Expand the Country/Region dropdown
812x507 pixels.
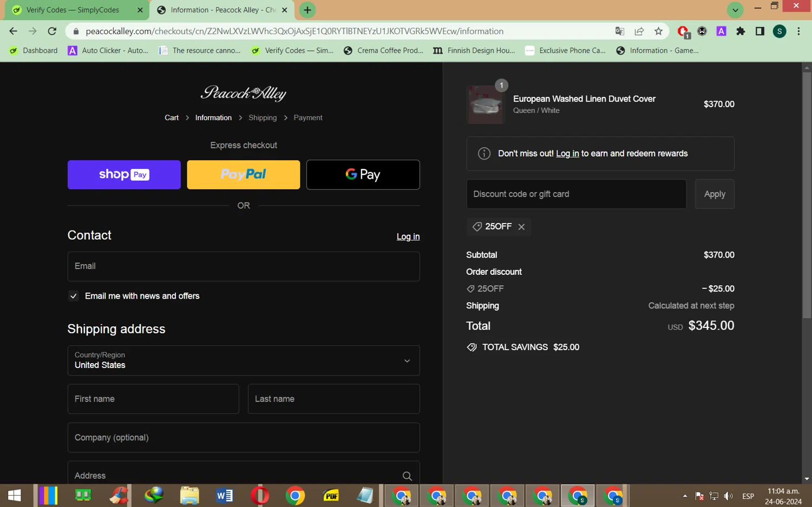coord(244,360)
